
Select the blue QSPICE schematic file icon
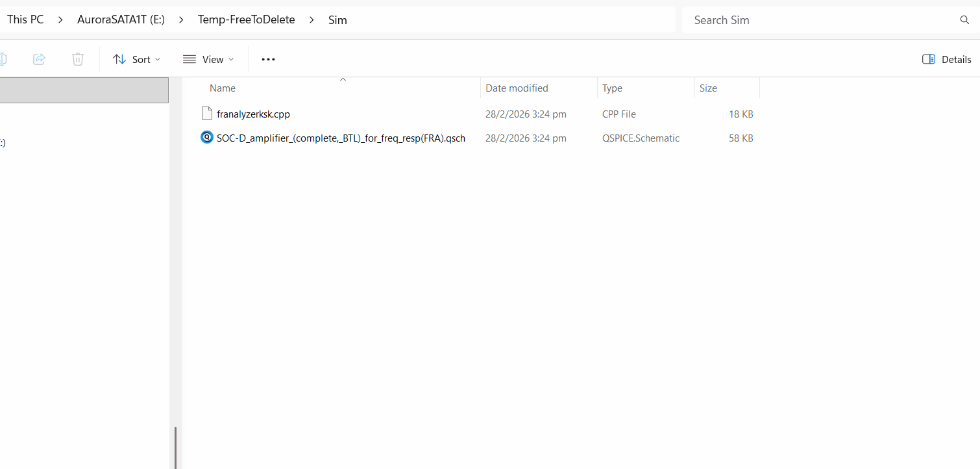207,138
